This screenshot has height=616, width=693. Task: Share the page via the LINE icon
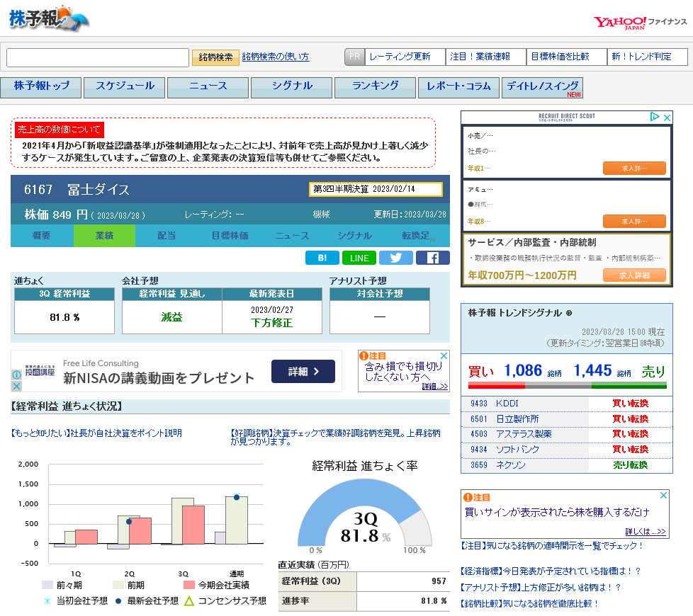coord(359,258)
